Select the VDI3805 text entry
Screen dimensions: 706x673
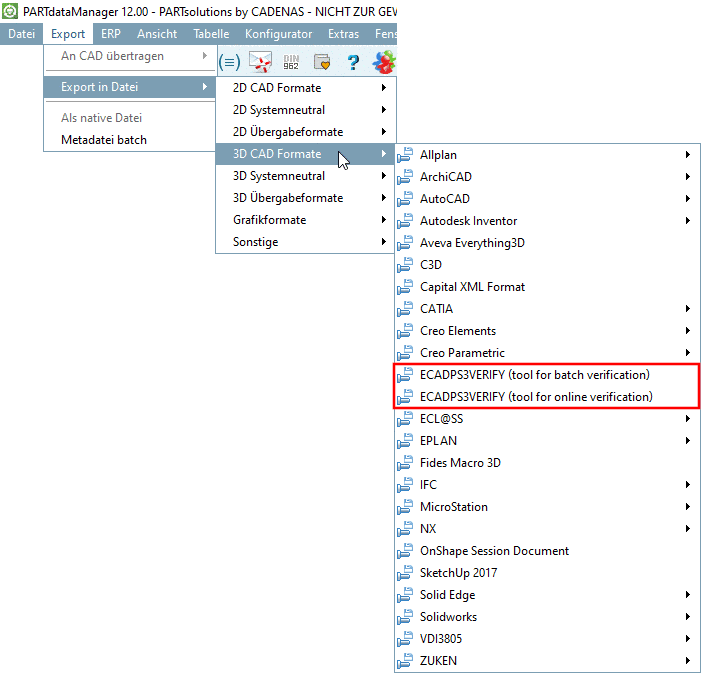(x=441, y=639)
